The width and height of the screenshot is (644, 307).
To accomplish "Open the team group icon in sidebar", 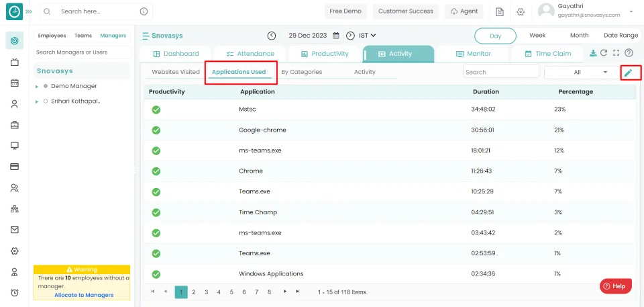I will [14, 209].
